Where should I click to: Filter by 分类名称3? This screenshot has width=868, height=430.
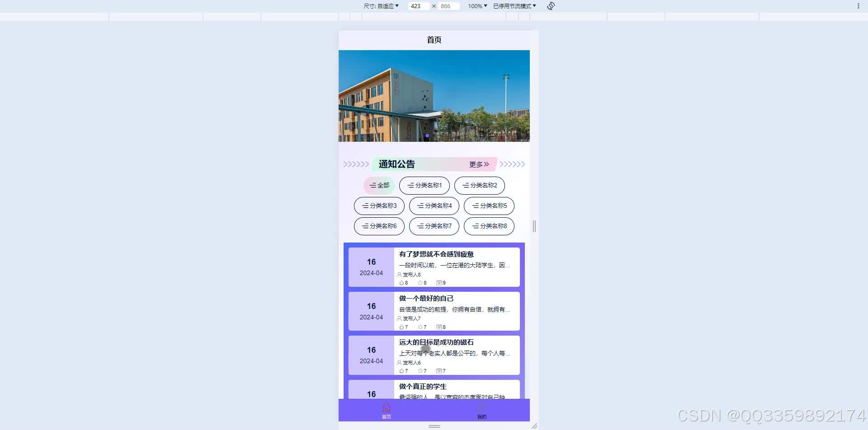coord(379,206)
